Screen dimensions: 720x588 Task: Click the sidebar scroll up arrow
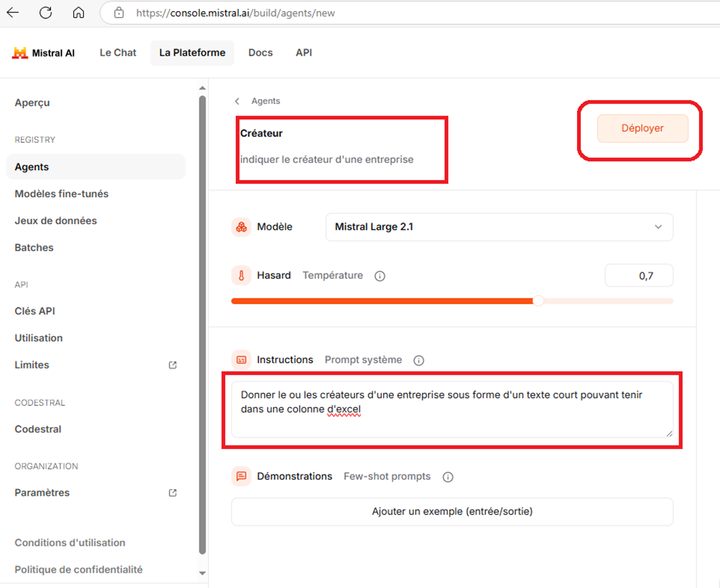click(202, 88)
